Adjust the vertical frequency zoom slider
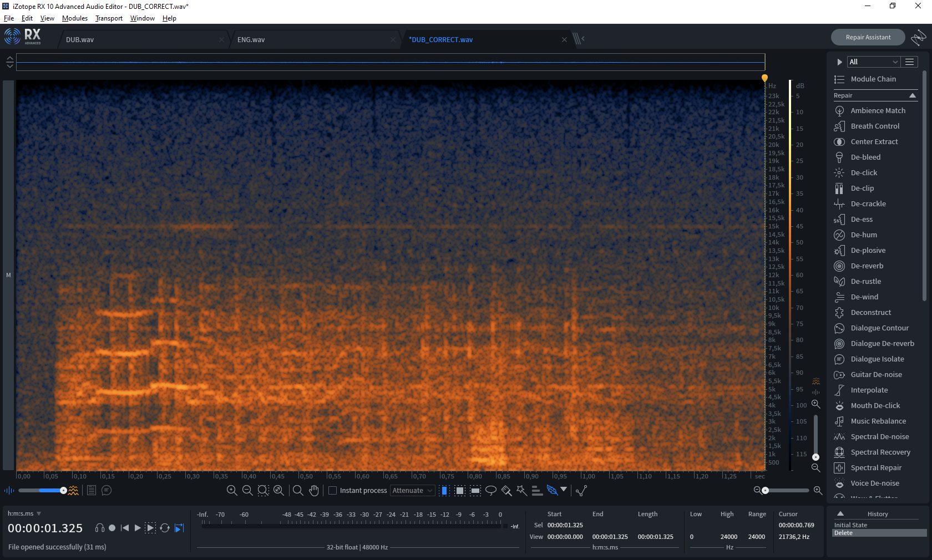Viewport: 932px width, 560px height. coord(815,457)
